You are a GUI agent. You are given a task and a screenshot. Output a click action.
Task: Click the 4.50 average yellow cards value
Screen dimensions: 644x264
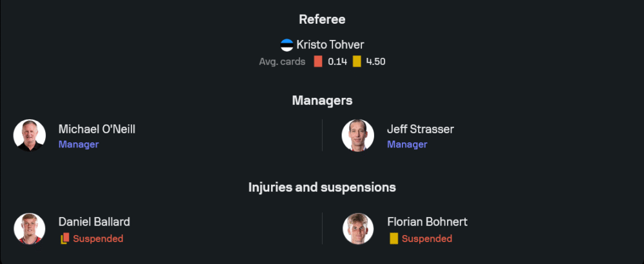coord(375,62)
